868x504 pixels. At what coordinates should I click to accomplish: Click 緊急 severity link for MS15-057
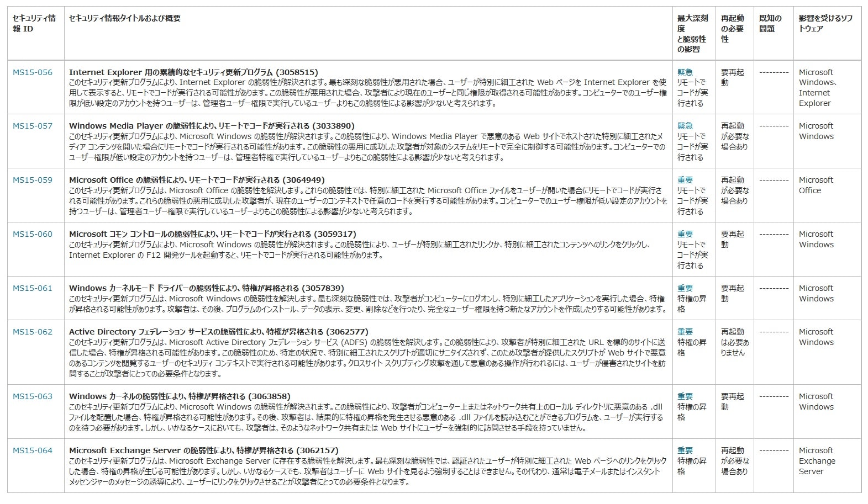pyautogui.click(x=685, y=126)
